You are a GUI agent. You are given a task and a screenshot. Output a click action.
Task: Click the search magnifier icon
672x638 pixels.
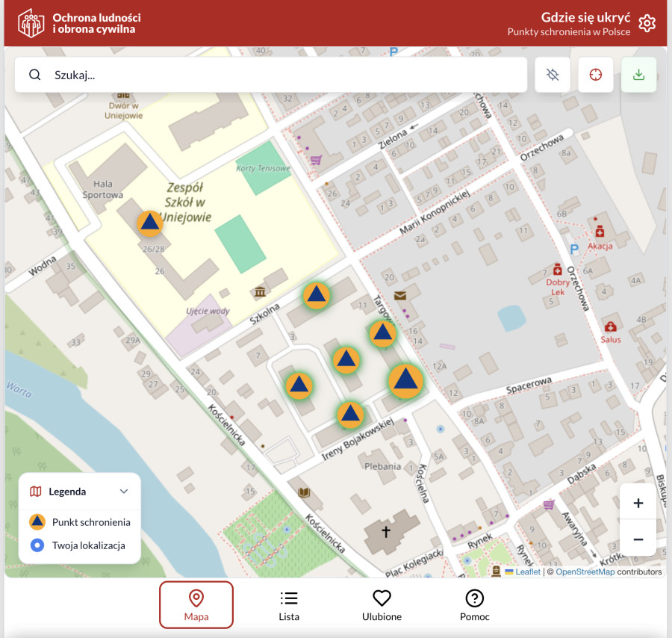tap(35, 75)
